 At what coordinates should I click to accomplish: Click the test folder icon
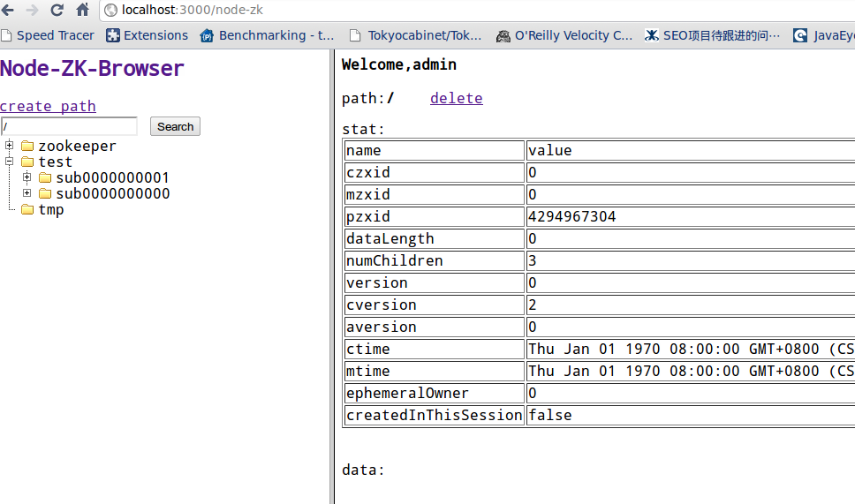click(x=26, y=162)
